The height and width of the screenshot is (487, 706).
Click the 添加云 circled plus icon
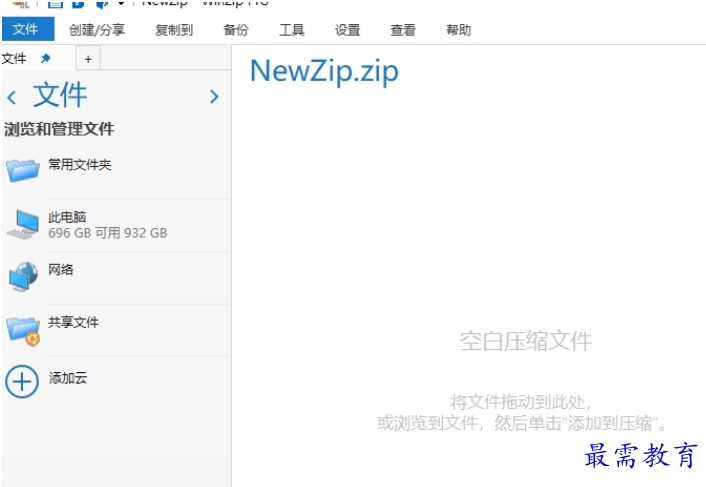coord(22,382)
